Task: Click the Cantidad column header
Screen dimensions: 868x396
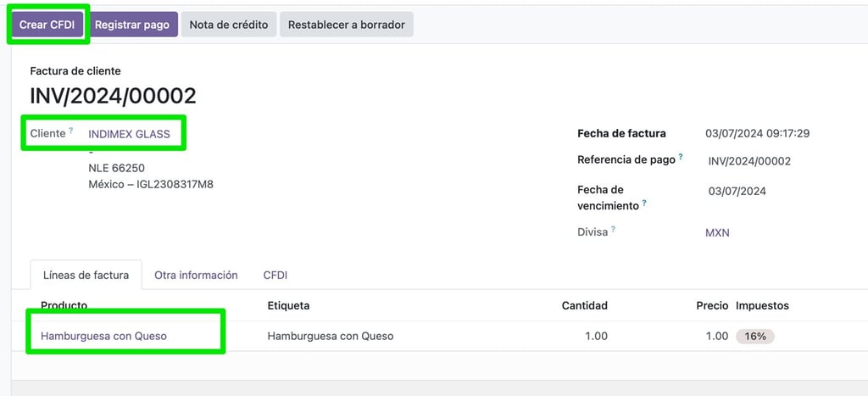Action: point(585,306)
